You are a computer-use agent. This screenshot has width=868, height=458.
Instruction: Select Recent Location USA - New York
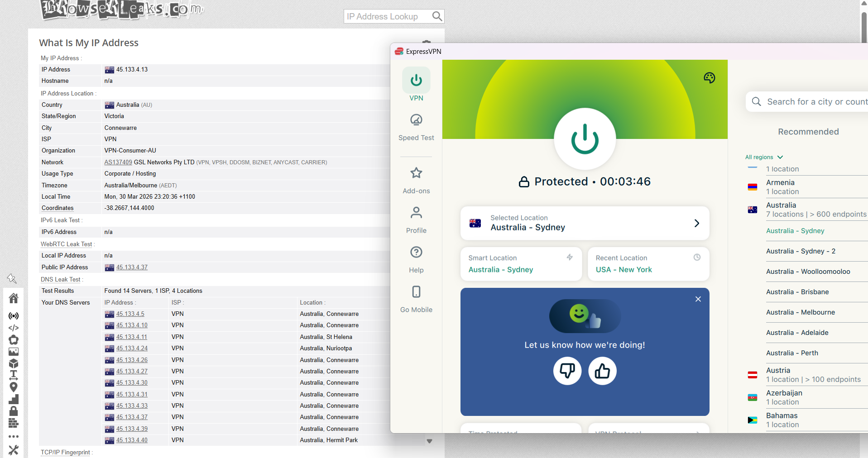click(x=623, y=269)
